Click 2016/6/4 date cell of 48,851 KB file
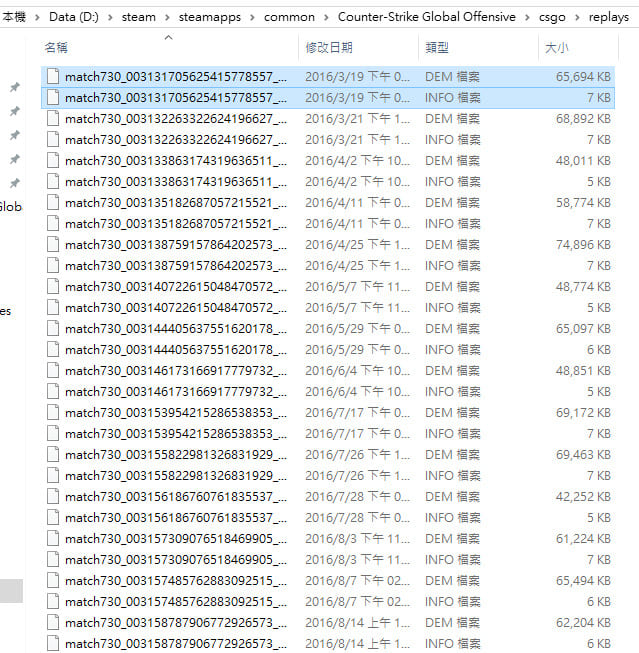Screen dimensions: 639x653 tap(357, 371)
